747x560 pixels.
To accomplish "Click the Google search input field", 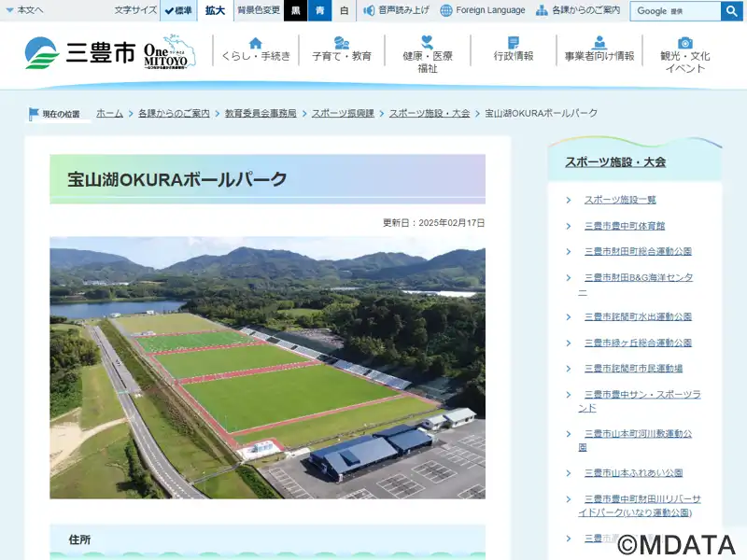I will click(675, 11).
